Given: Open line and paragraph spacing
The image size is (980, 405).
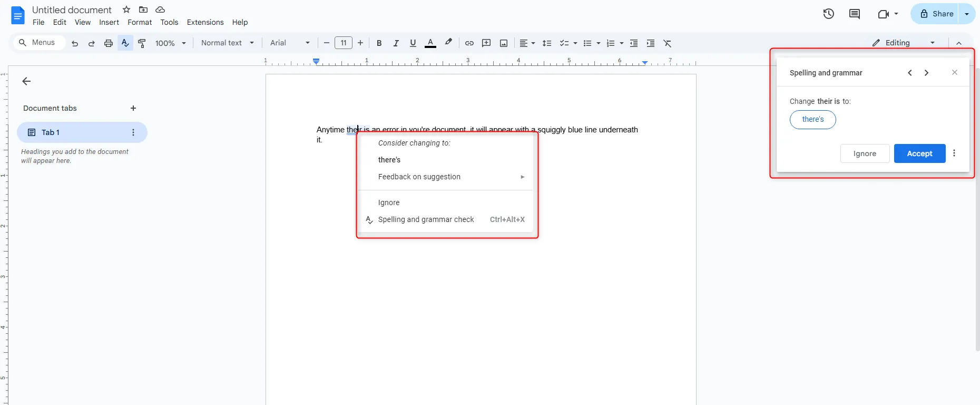Looking at the screenshot, I should pyautogui.click(x=547, y=43).
